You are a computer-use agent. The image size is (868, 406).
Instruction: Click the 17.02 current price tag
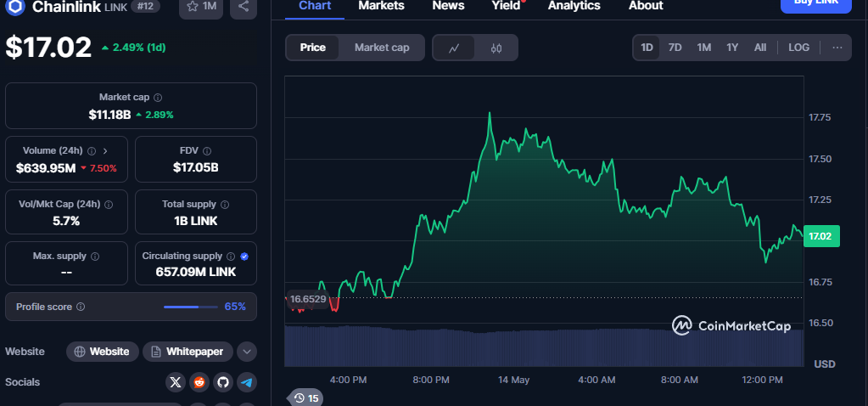tap(820, 236)
